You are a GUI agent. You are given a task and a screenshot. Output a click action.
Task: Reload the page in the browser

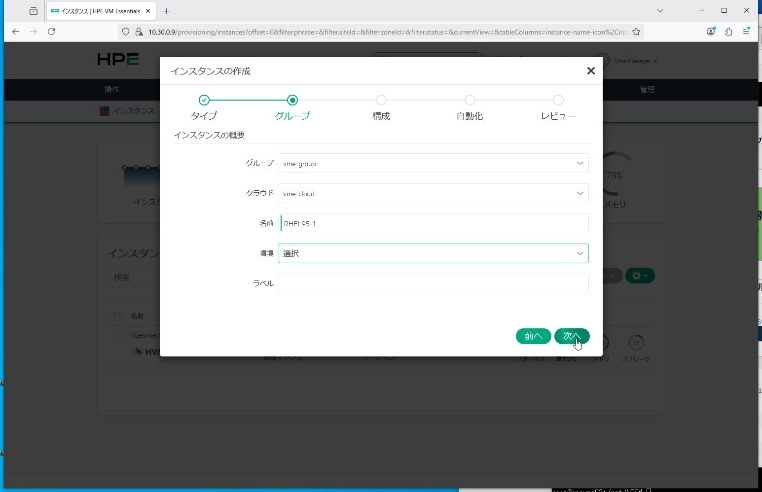click(51, 32)
